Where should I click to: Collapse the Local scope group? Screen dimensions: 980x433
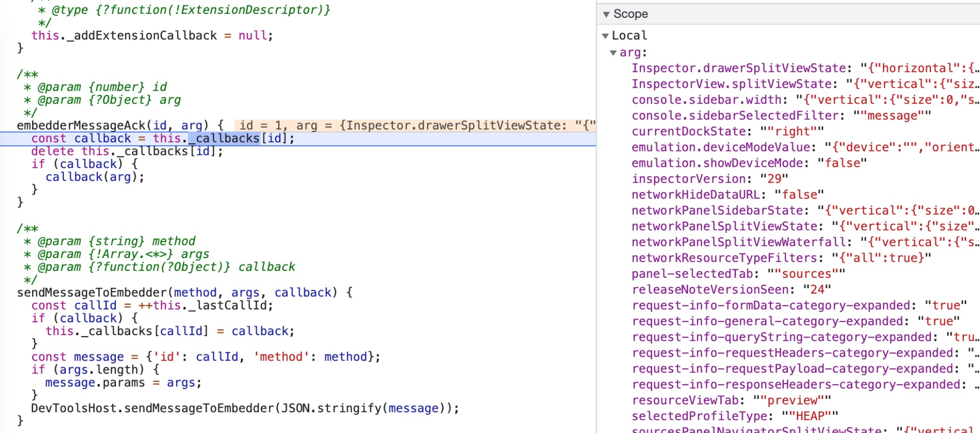[x=605, y=36]
